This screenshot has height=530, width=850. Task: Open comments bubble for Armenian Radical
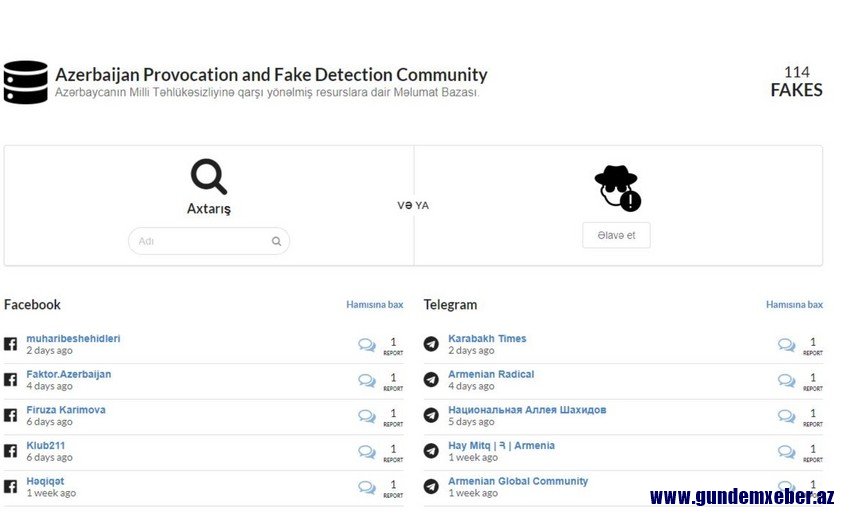pyautogui.click(x=787, y=380)
